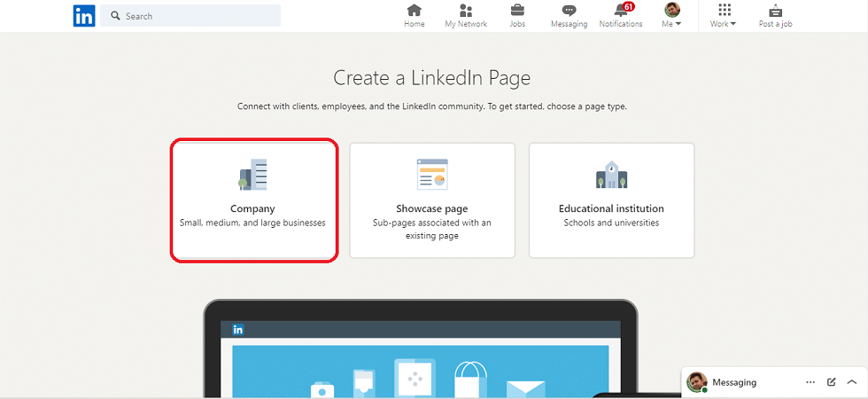Choose the Showcase page card
Screen dimensions: 868x399
pyautogui.click(x=432, y=200)
